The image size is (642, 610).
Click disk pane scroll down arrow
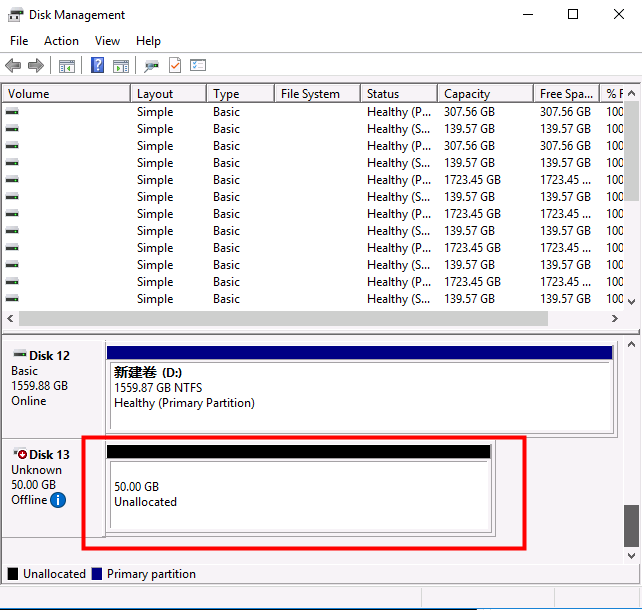pyautogui.click(x=631, y=556)
